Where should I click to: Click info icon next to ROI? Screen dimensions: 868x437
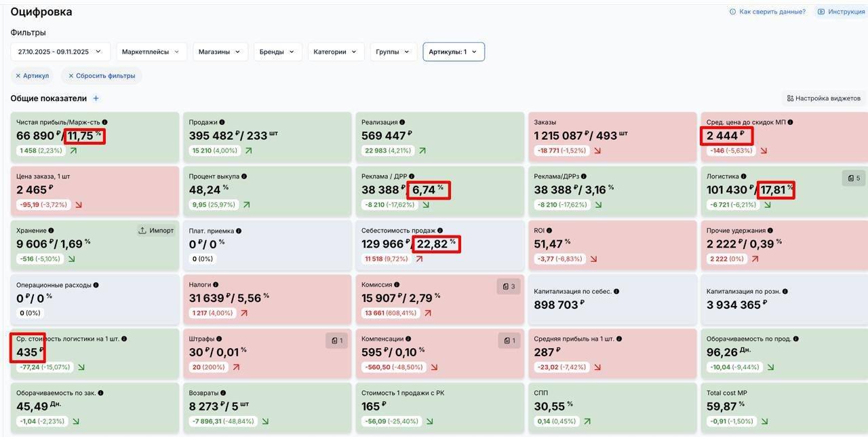coord(549,231)
